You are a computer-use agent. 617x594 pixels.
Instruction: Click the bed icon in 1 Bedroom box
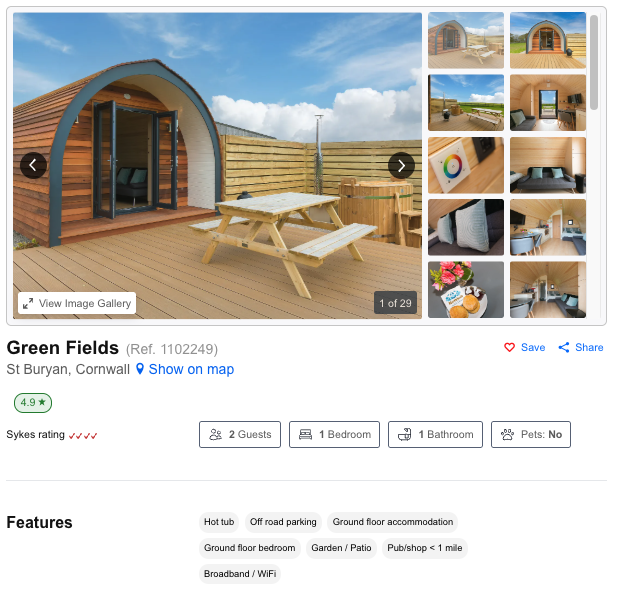pos(305,434)
